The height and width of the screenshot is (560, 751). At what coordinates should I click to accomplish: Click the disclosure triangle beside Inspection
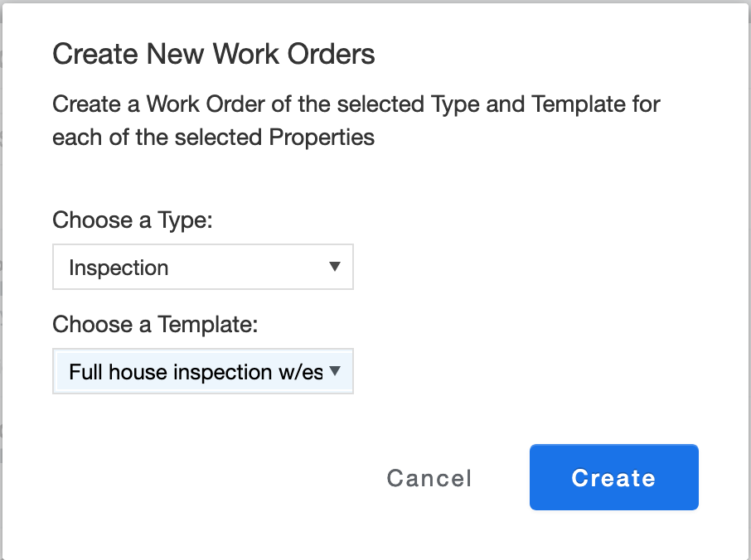[x=335, y=267]
